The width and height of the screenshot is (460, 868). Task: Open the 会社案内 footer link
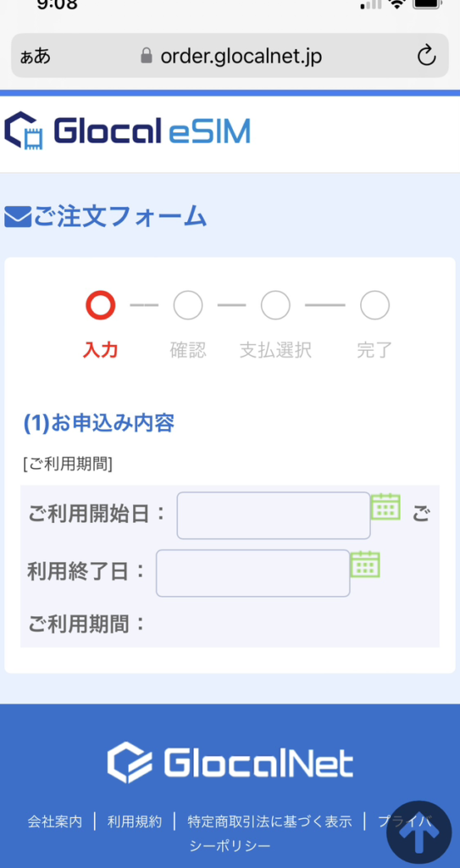point(55,821)
